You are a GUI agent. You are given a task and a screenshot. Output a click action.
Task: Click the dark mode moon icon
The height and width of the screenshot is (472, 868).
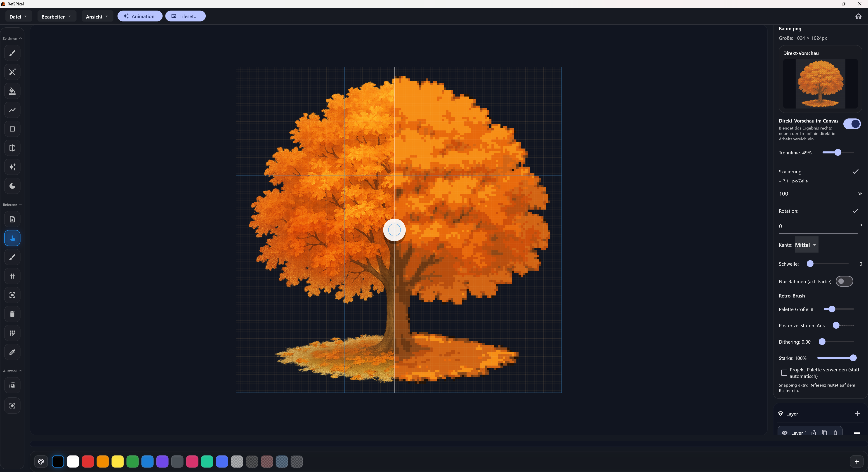click(12, 186)
